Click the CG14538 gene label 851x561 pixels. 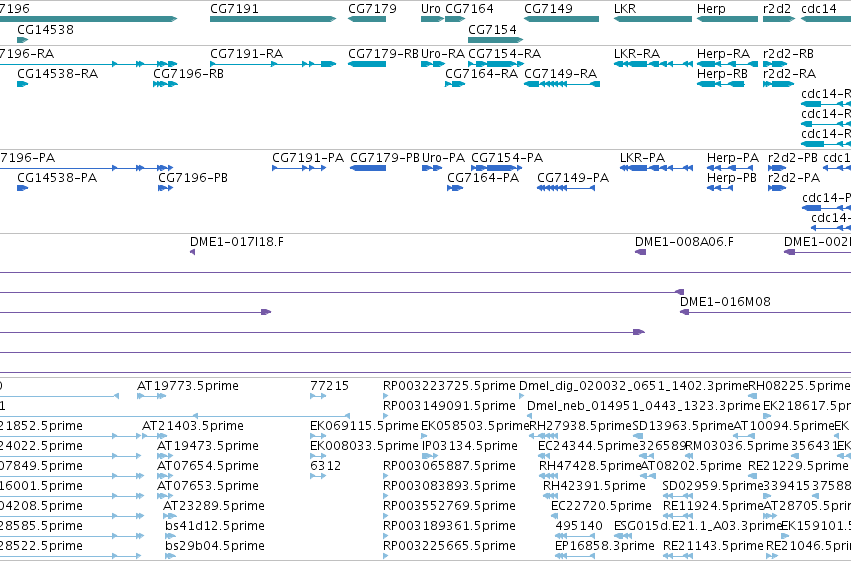[46, 29]
